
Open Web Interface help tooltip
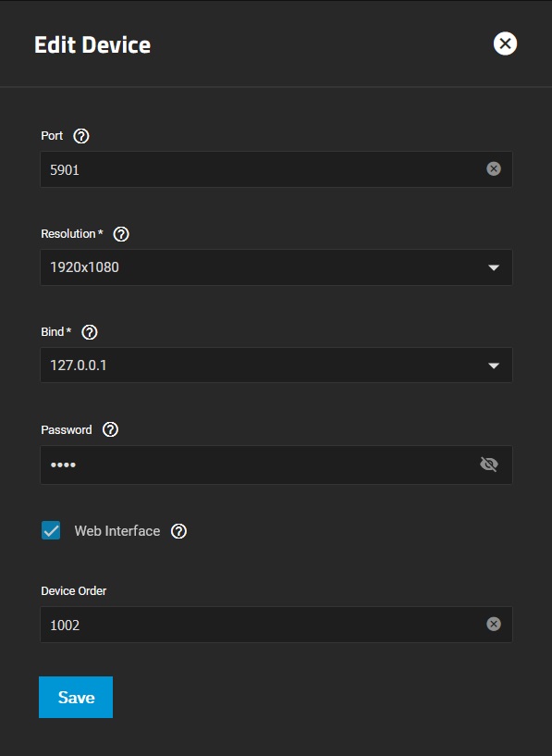[x=178, y=531]
